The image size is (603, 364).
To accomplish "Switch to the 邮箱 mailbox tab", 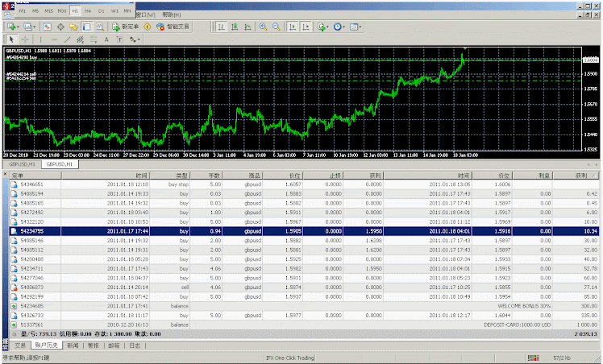I will click(x=114, y=345).
